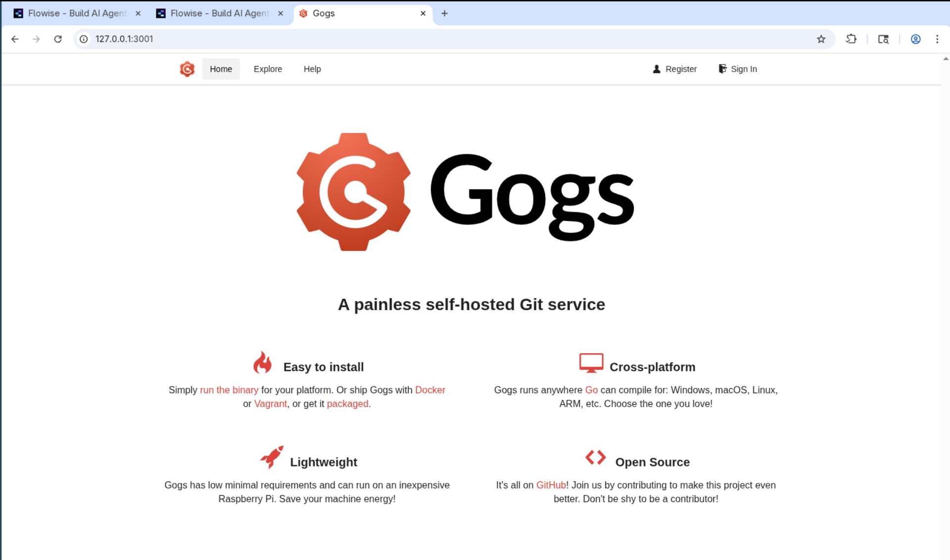The height and width of the screenshot is (560, 950).
Task: Reload the Gogs page
Action: 58,39
